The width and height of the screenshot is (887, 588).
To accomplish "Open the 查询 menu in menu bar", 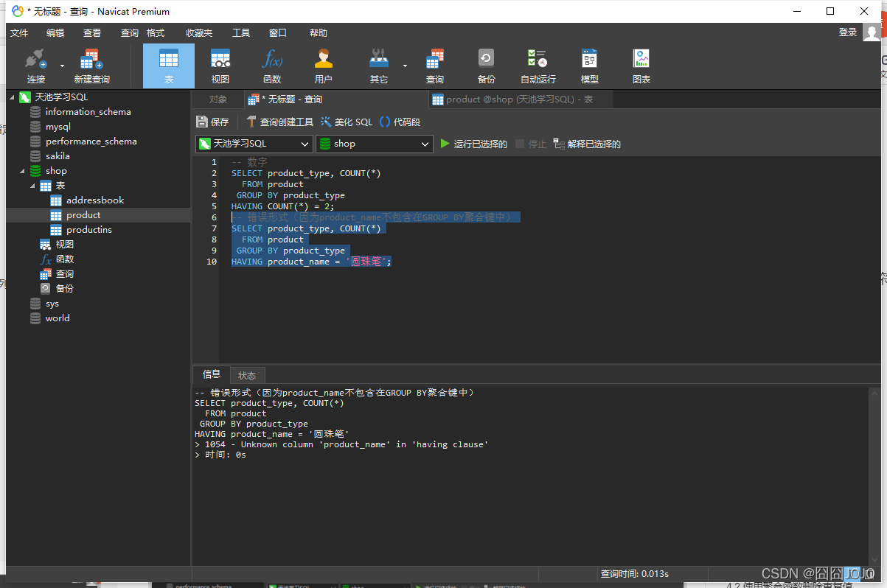I will point(130,32).
